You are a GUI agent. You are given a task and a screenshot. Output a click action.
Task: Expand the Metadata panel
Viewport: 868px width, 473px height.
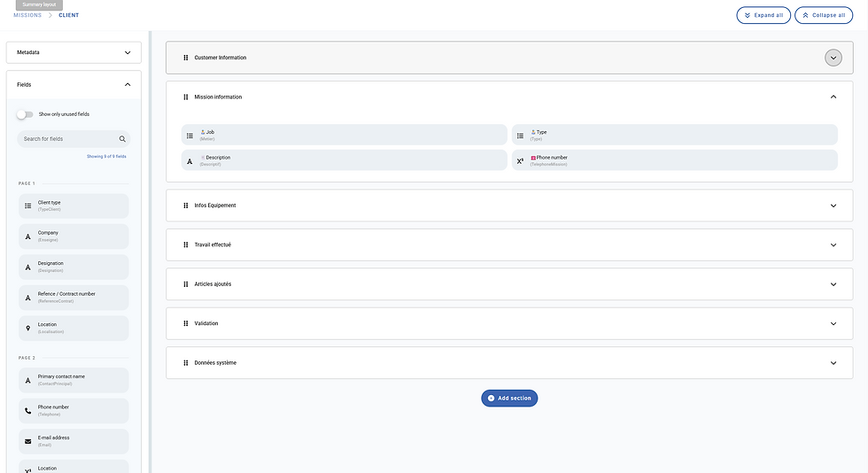click(74, 52)
